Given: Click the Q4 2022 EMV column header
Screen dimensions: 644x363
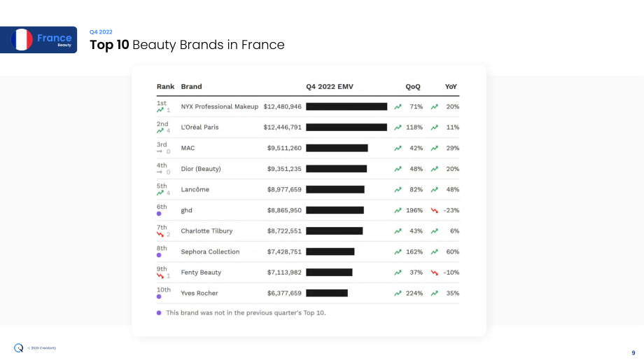Looking at the screenshot, I should pyautogui.click(x=330, y=87).
